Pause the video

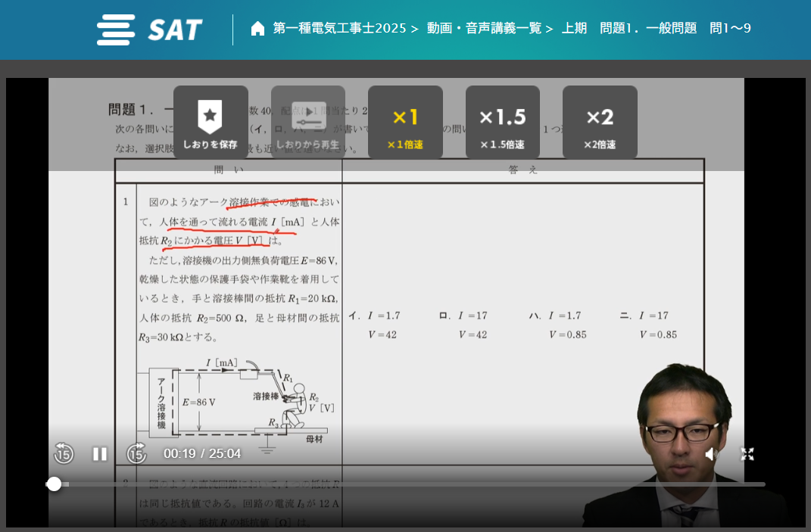[100, 454]
